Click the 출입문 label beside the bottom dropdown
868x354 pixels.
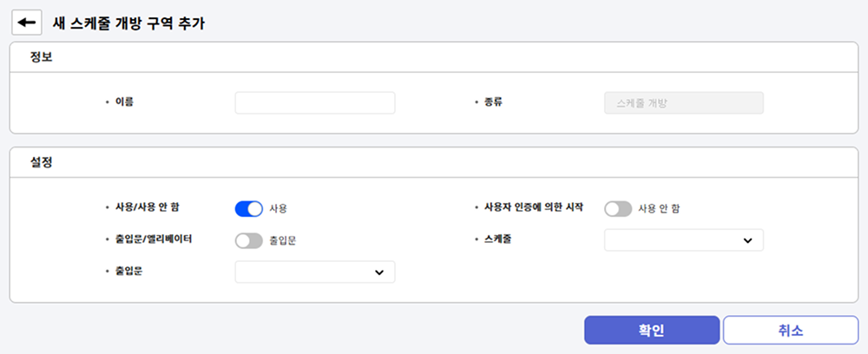(x=130, y=271)
